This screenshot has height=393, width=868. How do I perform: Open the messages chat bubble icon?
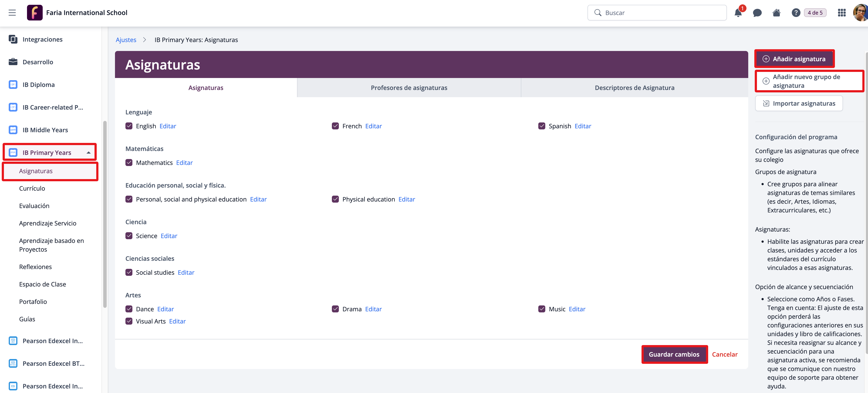click(x=757, y=13)
